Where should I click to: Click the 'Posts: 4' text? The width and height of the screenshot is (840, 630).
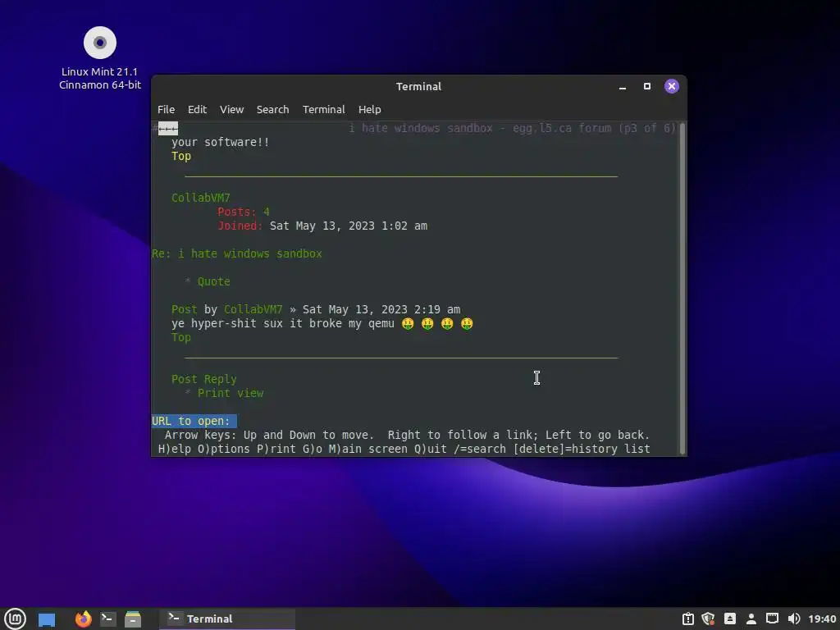pyautogui.click(x=243, y=212)
